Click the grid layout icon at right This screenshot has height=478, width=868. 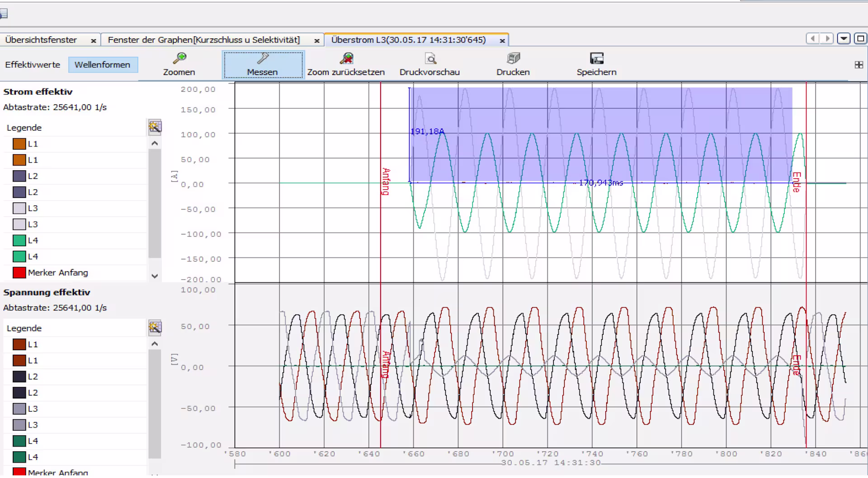pyautogui.click(x=859, y=65)
